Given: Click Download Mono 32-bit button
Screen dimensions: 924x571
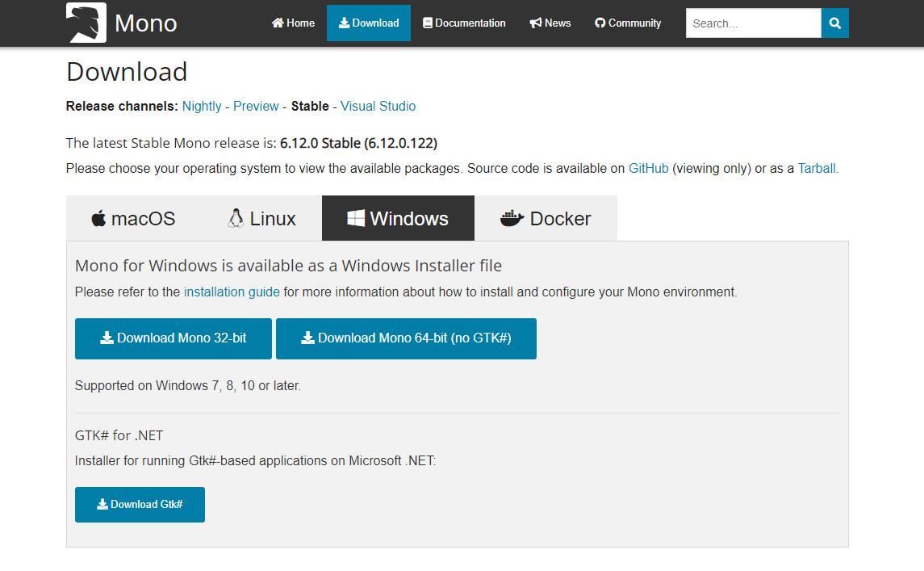Looking at the screenshot, I should click(x=174, y=338).
